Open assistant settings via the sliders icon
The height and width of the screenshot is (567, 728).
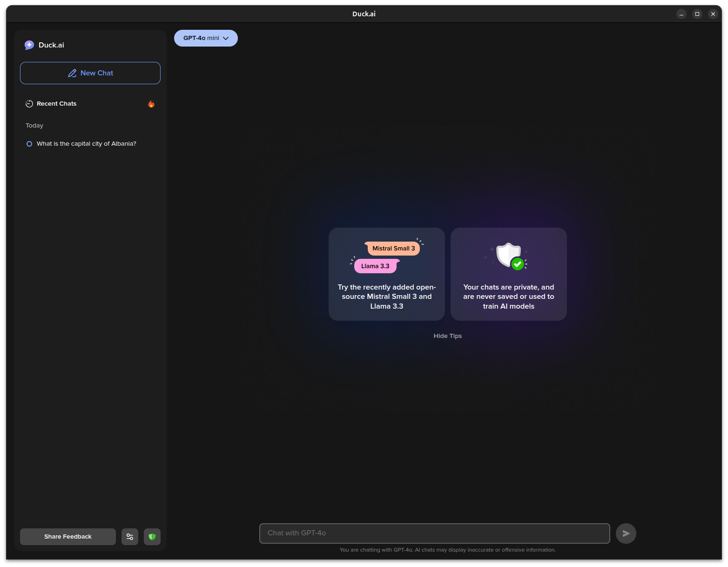coord(129,536)
